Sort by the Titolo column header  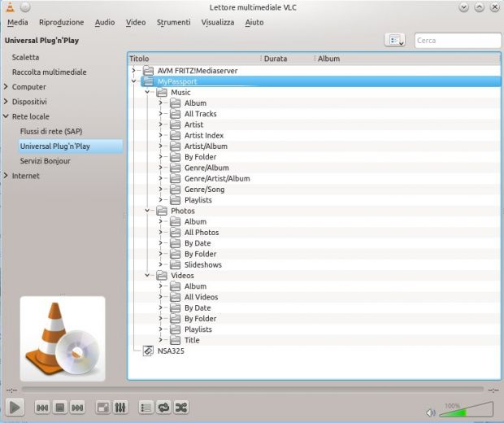pos(195,59)
